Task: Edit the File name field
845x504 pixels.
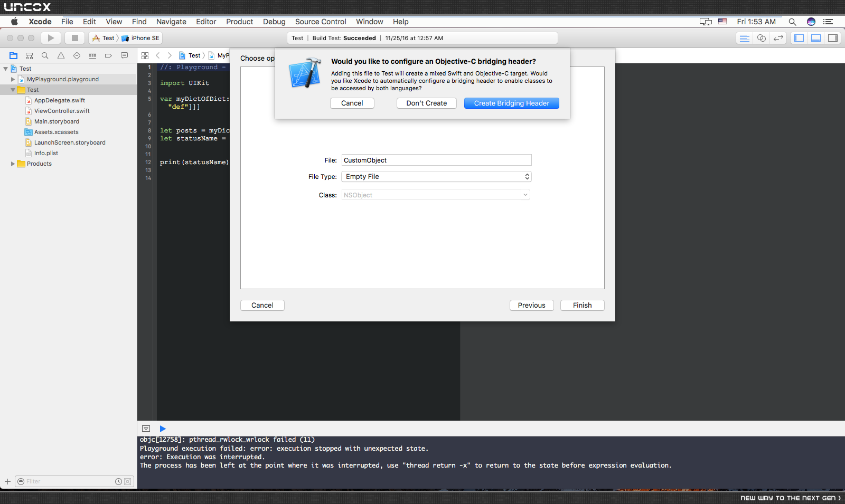Action: click(x=436, y=160)
